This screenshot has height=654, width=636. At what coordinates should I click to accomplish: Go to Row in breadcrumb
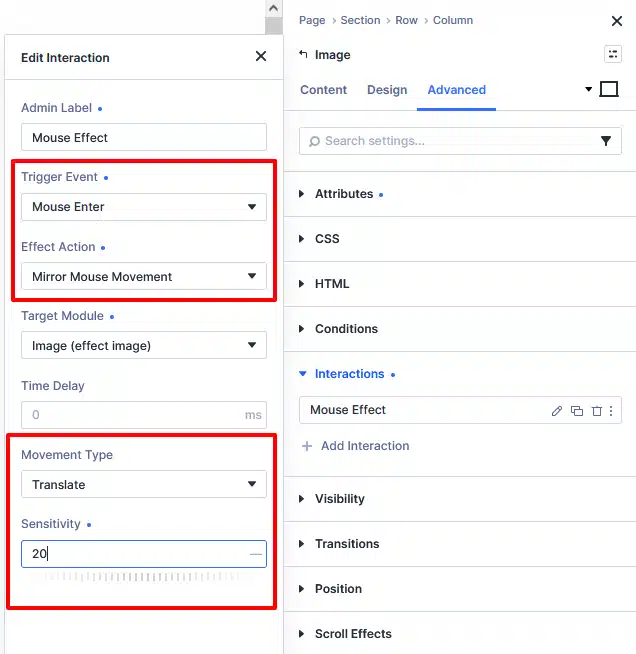click(x=406, y=20)
